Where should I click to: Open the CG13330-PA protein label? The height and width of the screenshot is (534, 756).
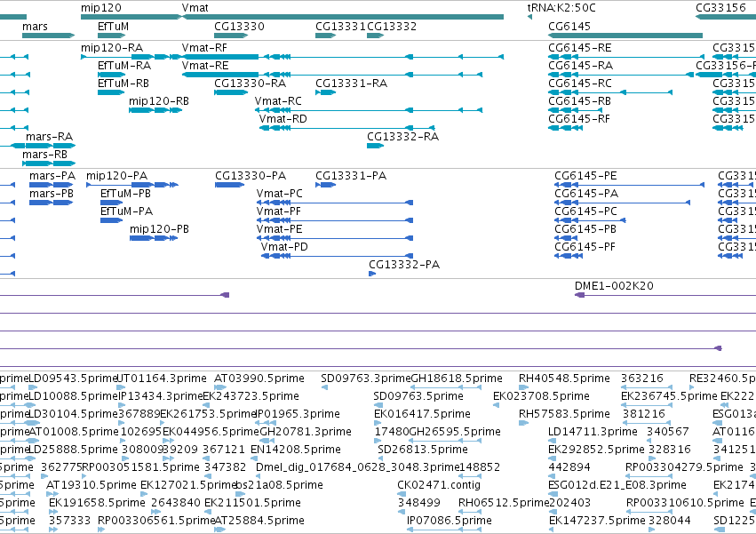251,176
